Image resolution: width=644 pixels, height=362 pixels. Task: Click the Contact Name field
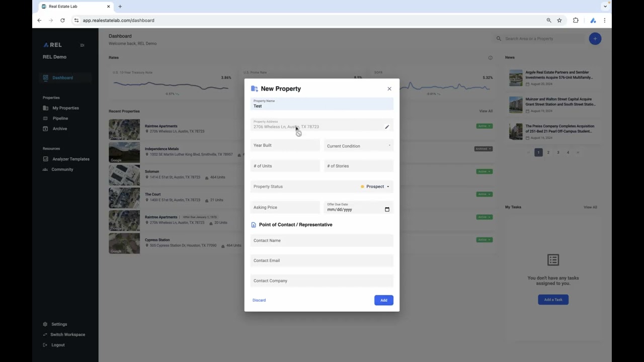click(x=321, y=240)
